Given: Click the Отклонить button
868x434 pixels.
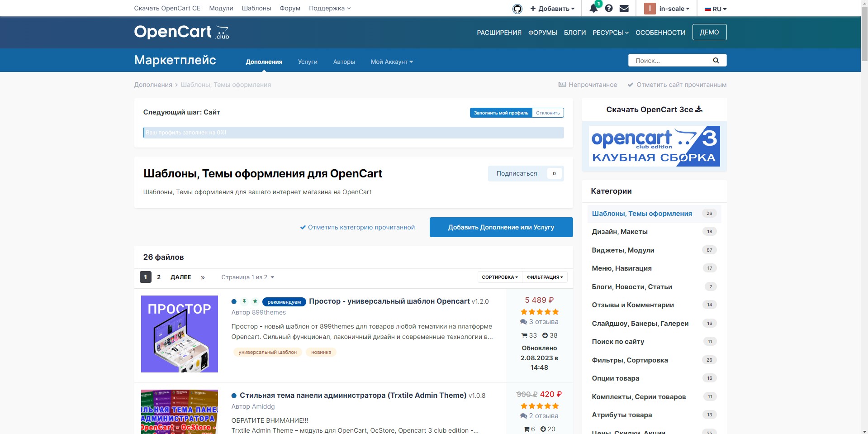Looking at the screenshot, I should click(548, 113).
